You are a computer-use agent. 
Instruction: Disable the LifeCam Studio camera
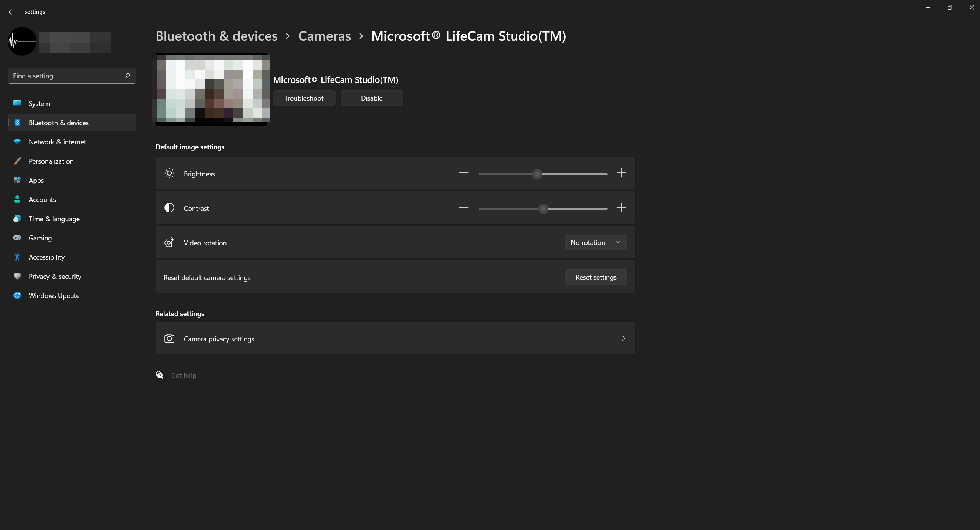[372, 98]
